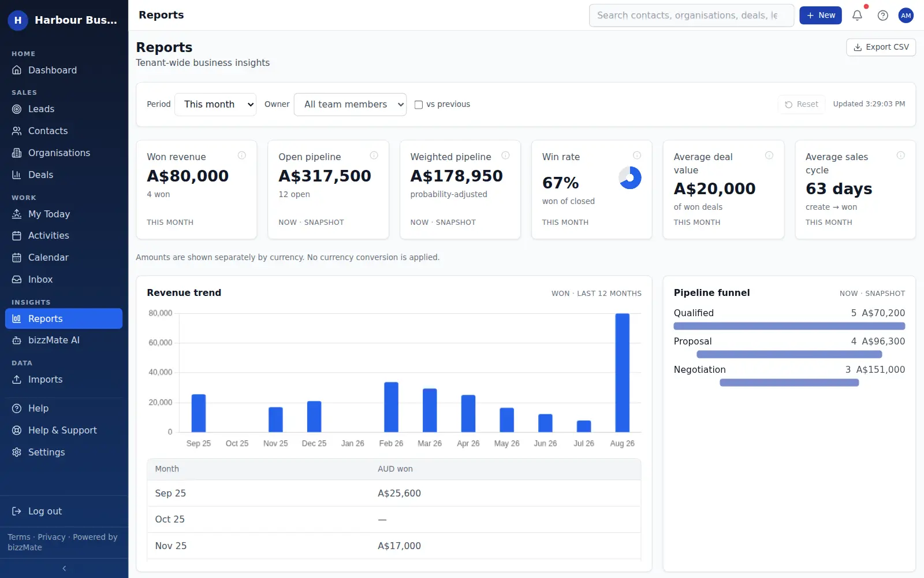The width and height of the screenshot is (924, 578).
Task: Click the Export CSV button
Action: pyautogui.click(x=881, y=47)
